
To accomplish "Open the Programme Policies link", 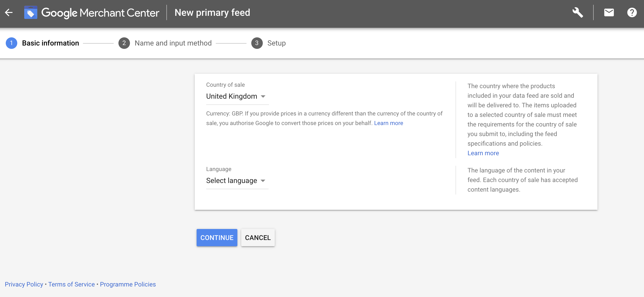I will point(128,284).
